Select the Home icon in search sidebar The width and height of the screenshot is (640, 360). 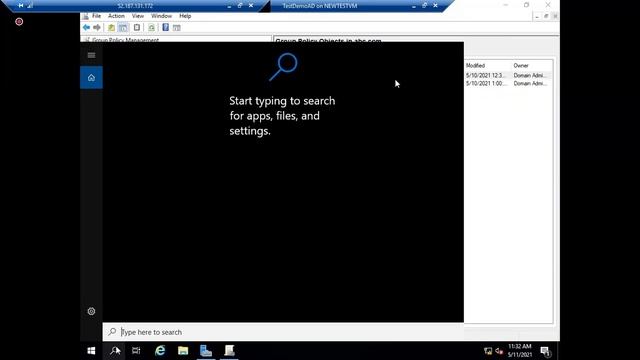[x=91, y=78]
